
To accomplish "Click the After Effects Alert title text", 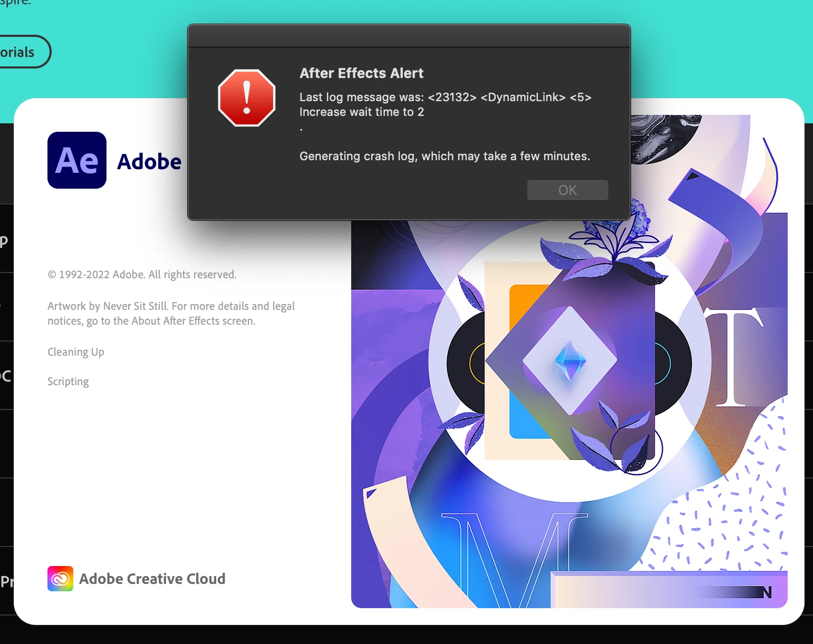I will click(361, 73).
